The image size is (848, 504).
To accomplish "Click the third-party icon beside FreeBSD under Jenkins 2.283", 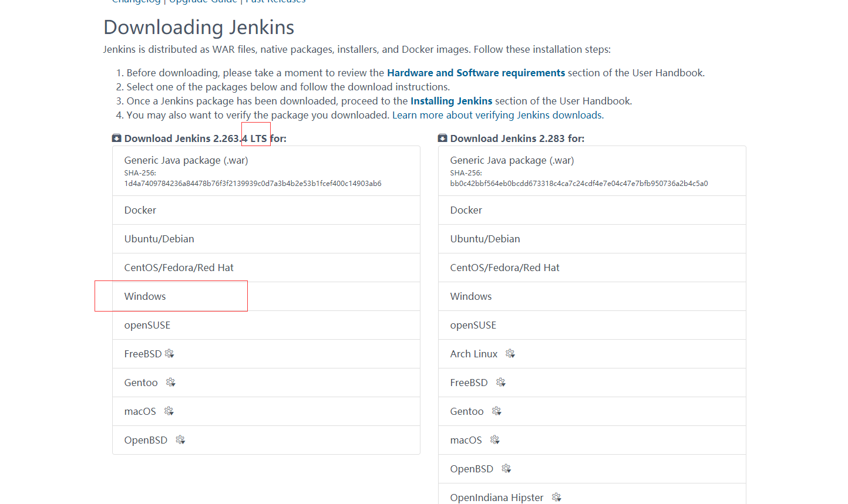I will pos(500,382).
